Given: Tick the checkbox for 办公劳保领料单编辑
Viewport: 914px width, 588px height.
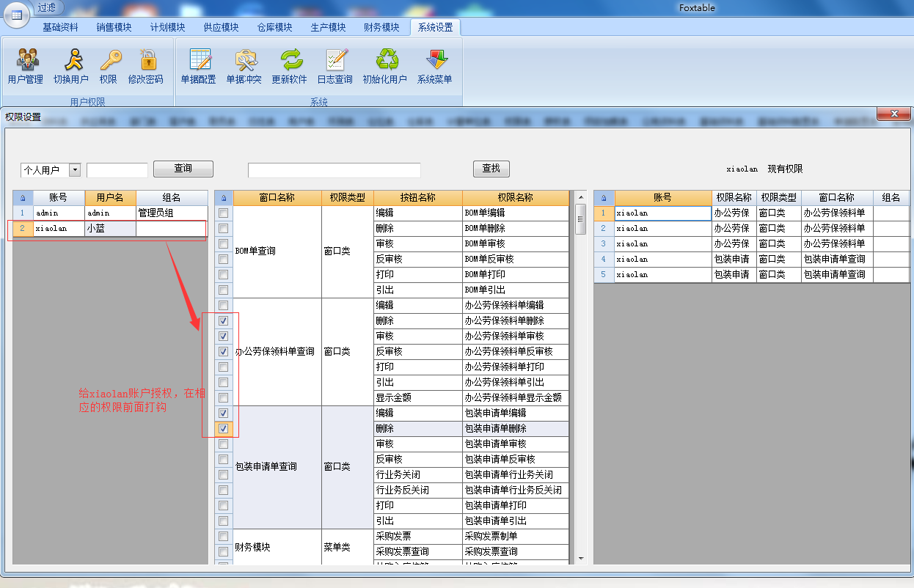Looking at the screenshot, I should pyautogui.click(x=224, y=306).
